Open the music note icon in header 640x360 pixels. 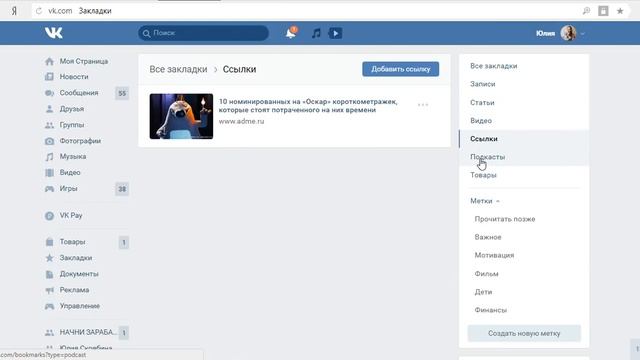316,33
